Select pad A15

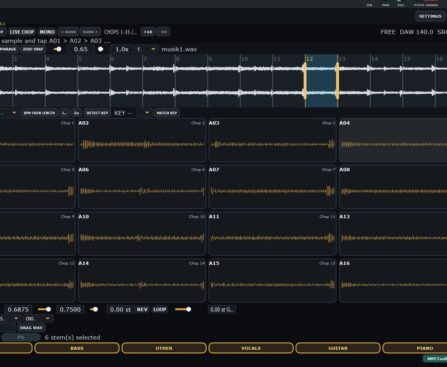272,281
